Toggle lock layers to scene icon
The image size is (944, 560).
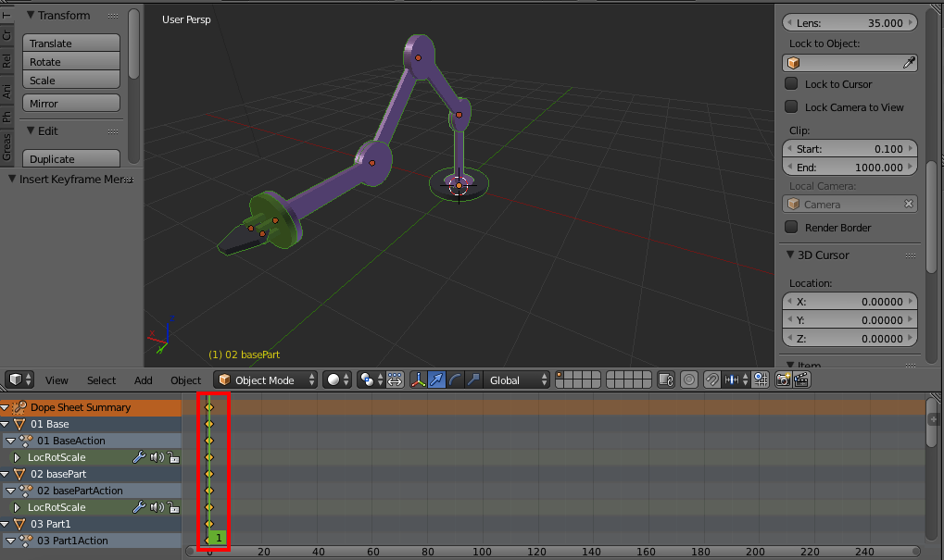(665, 380)
